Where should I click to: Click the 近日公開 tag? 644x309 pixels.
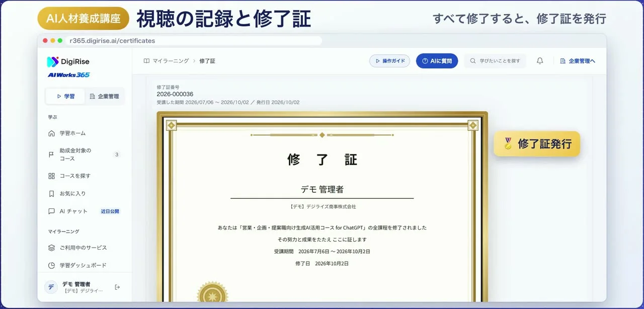click(110, 211)
